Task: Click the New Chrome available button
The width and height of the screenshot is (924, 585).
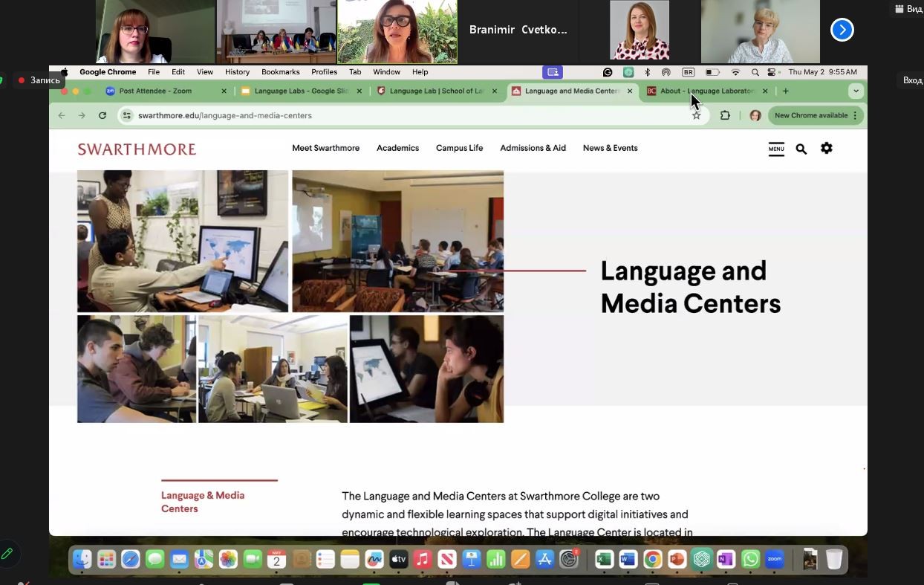Action: (x=810, y=115)
